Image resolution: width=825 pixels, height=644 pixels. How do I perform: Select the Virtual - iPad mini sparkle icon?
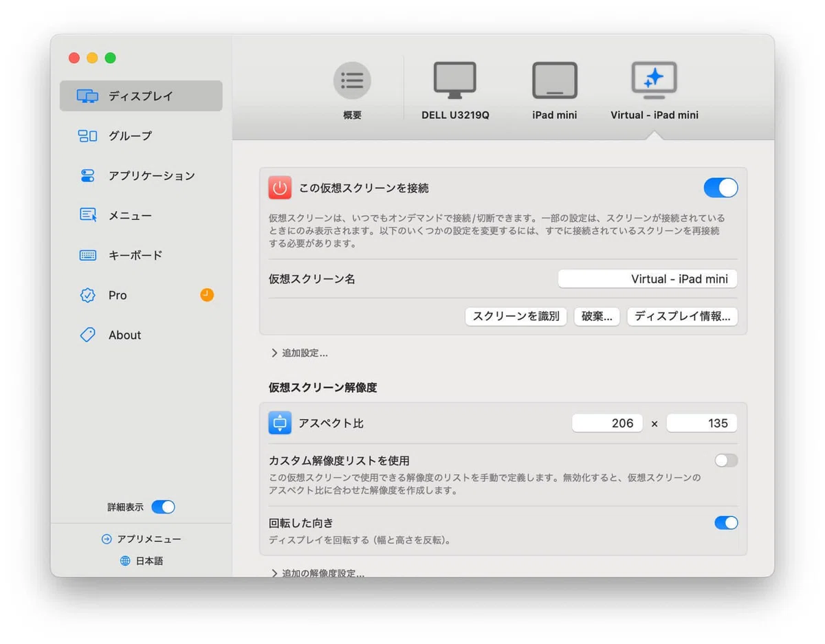click(x=654, y=80)
